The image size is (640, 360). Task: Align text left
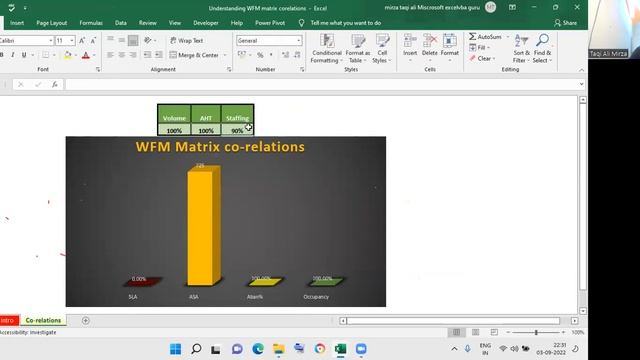tap(110, 55)
